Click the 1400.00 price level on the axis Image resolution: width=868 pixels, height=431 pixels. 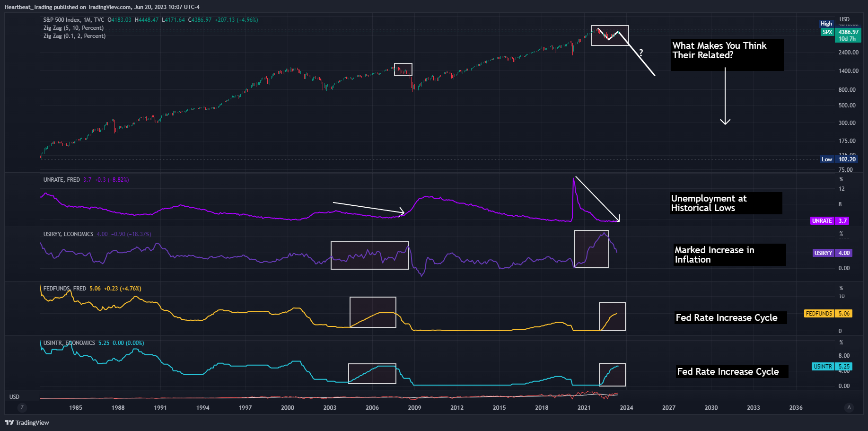[849, 71]
